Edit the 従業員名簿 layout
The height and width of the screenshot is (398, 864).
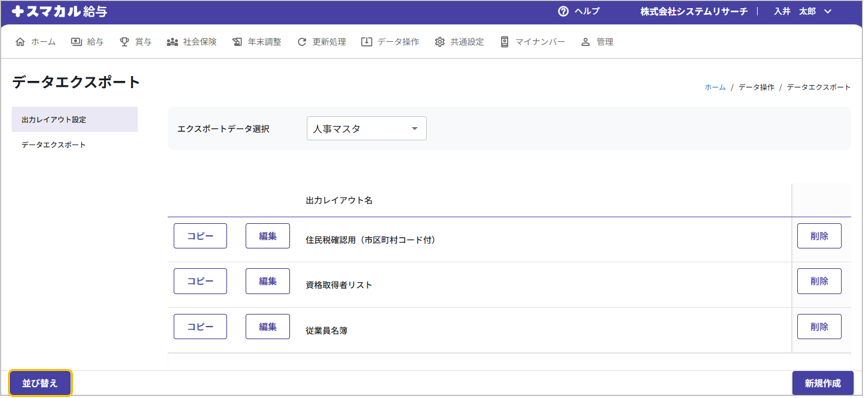[268, 326]
